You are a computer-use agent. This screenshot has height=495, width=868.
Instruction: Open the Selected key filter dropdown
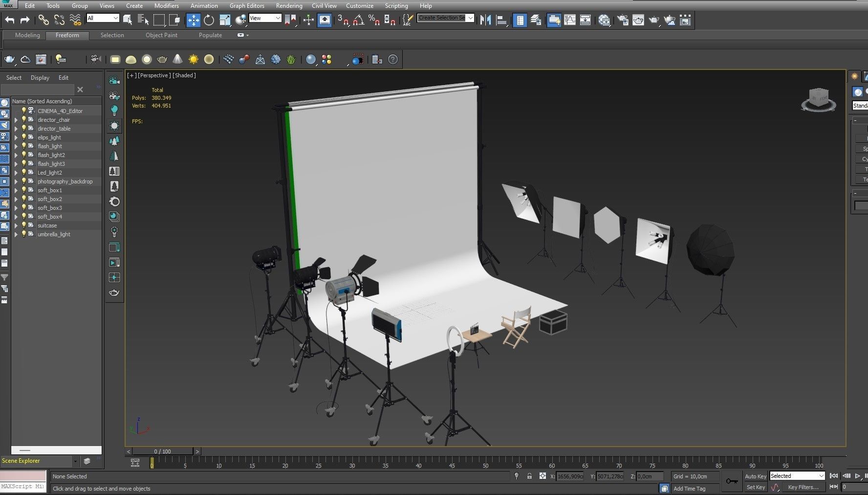(x=797, y=476)
